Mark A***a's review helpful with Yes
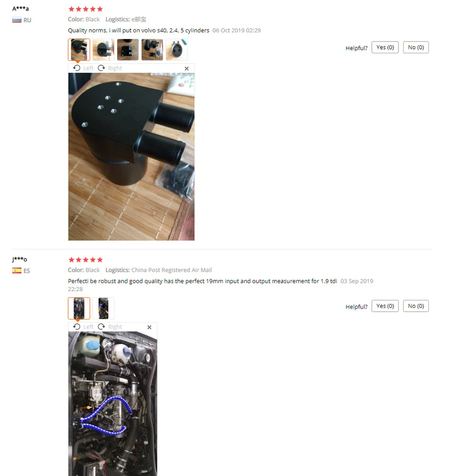Screen dimensions: 476x476 click(385, 47)
